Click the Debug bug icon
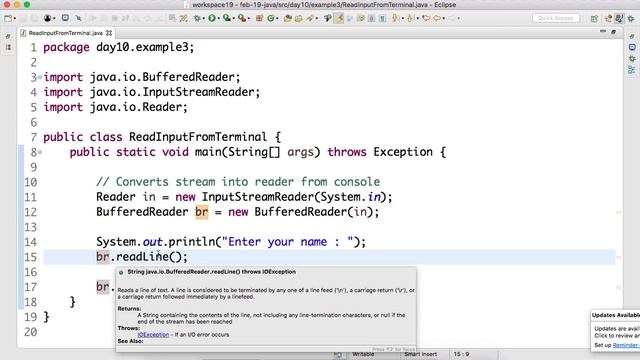Screen dimensions: 640x360 point(197,18)
